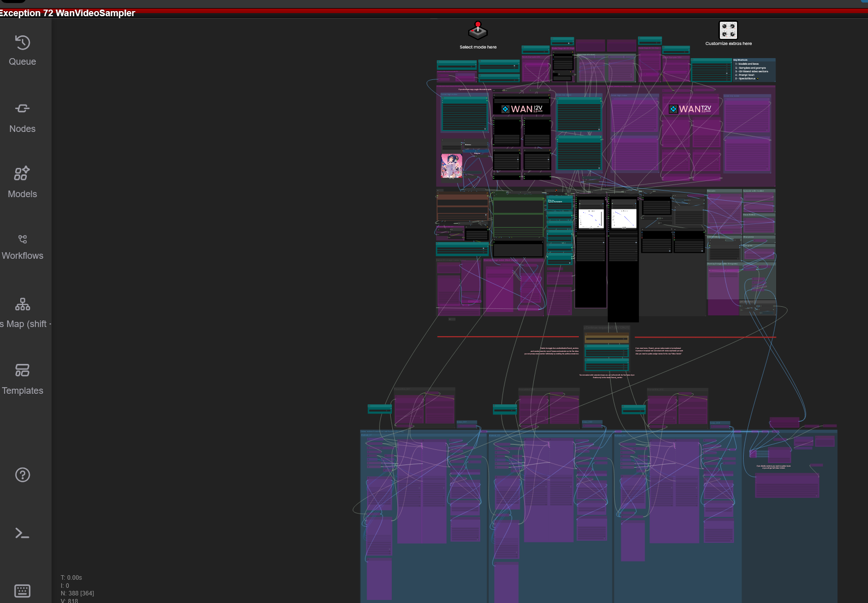
Task: Open the node Map sidebar icon
Action: 22,313
